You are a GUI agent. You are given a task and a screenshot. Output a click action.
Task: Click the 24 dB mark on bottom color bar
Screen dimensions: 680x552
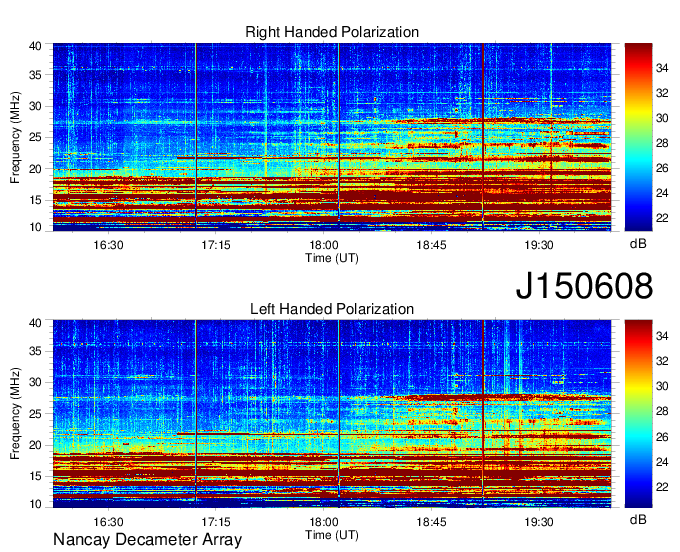tap(662, 462)
